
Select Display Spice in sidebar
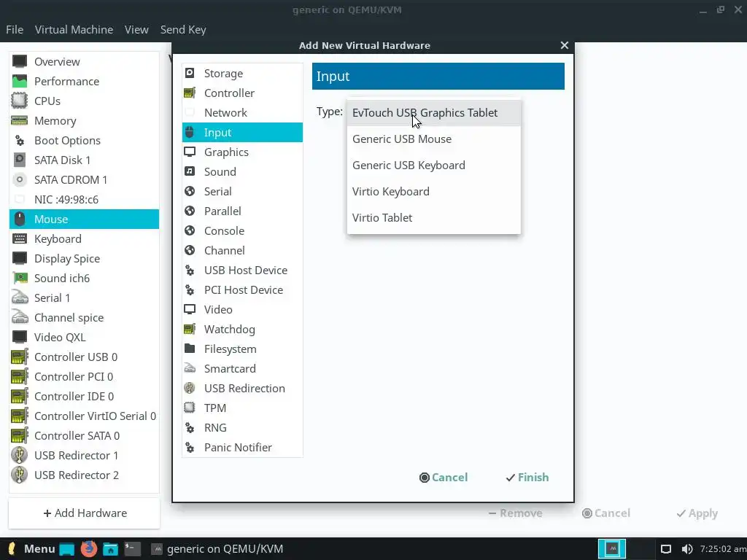[85, 259]
